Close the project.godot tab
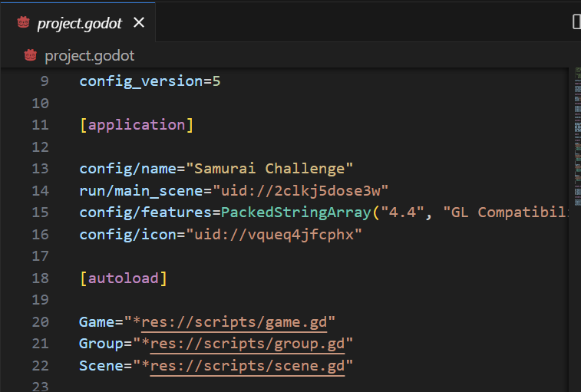Image resolution: width=581 pixels, height=392 pixels. (x=139, y=22)
